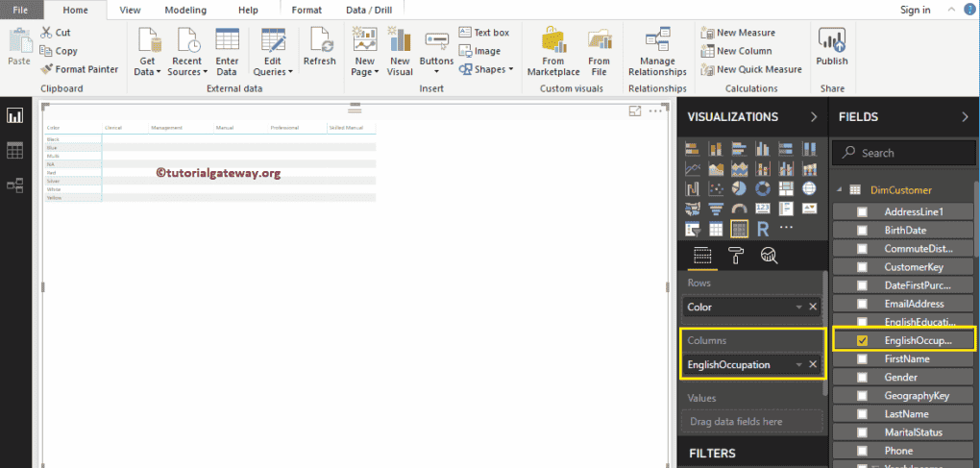
Task: Click the Fields Search box
Action: (904, 153)
